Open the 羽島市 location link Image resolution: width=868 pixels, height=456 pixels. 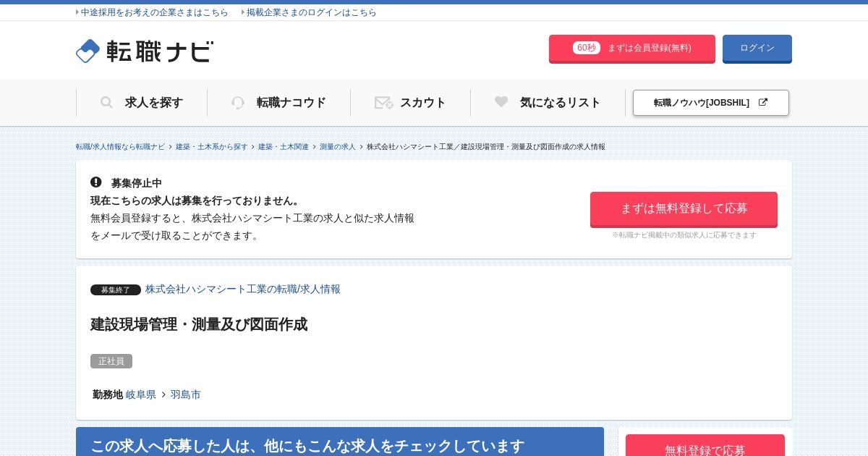186,394
